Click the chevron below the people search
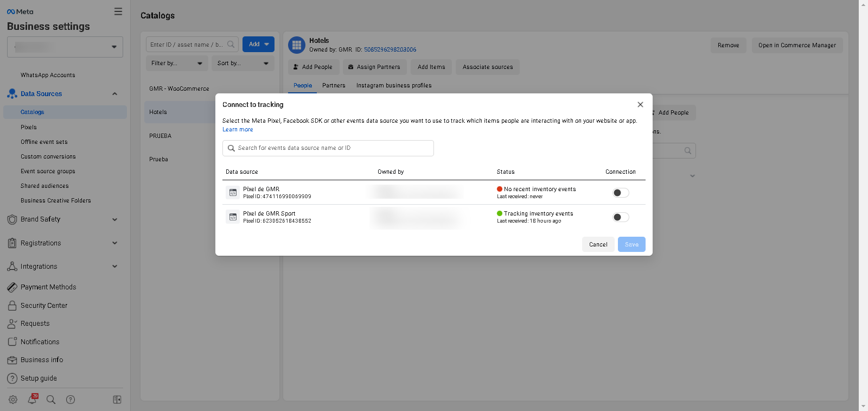 [692, 176]
